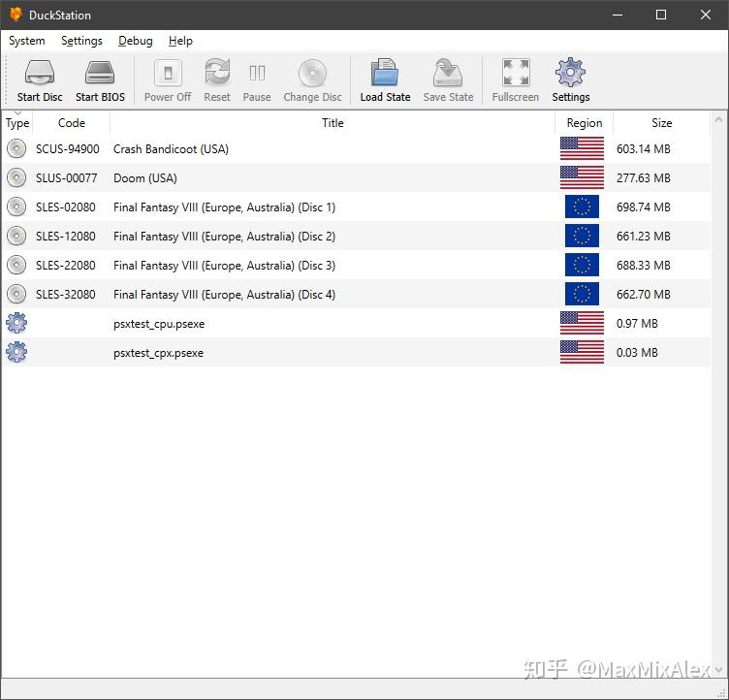Open the Load State toolbar icon
Viewport: 729px width, 700px height.
(x=385, y=72)
